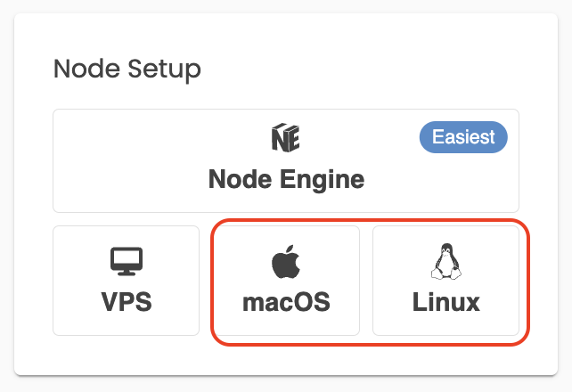The image size is (572, 392).
Task: Click the Linux text label
Action: [445, 302]
